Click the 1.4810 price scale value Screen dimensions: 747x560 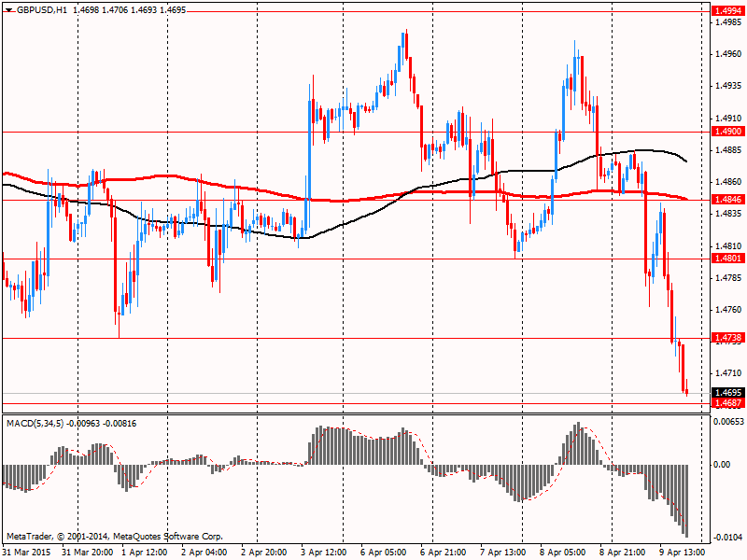click(x=728, y=245)
